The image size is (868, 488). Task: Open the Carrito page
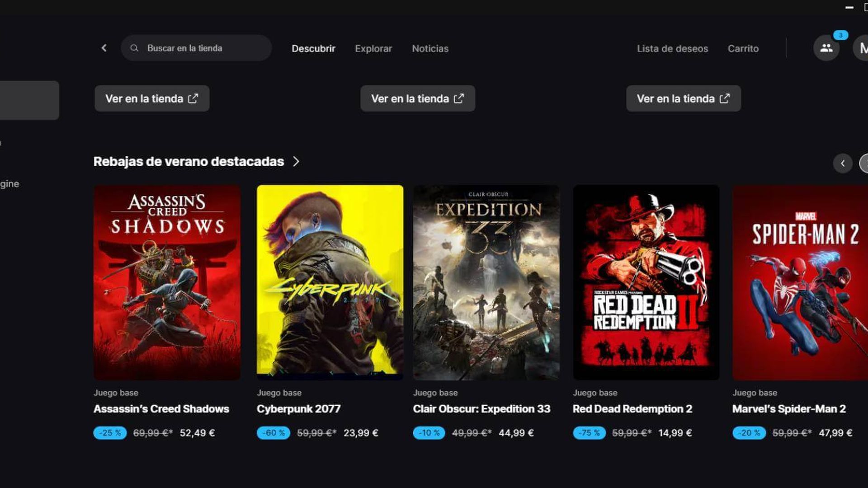click(743, 48)
